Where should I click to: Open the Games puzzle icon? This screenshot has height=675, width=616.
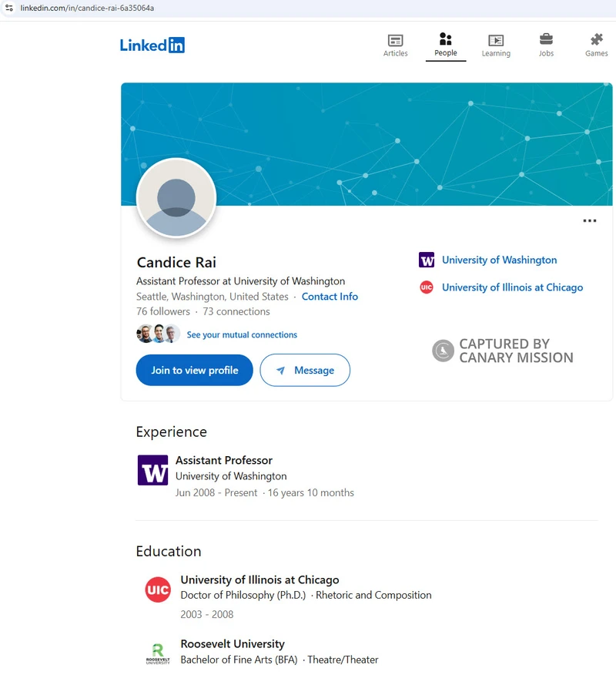[596, 39]
